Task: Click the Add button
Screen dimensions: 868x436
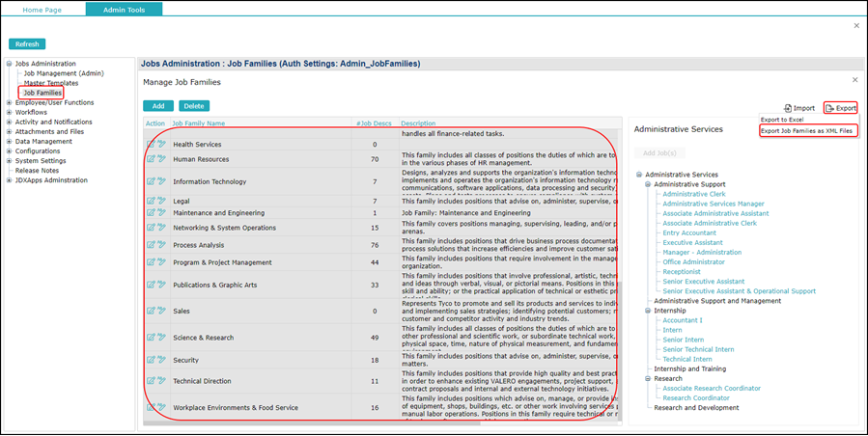Action: pyautogui.click(x=157, y=105)
